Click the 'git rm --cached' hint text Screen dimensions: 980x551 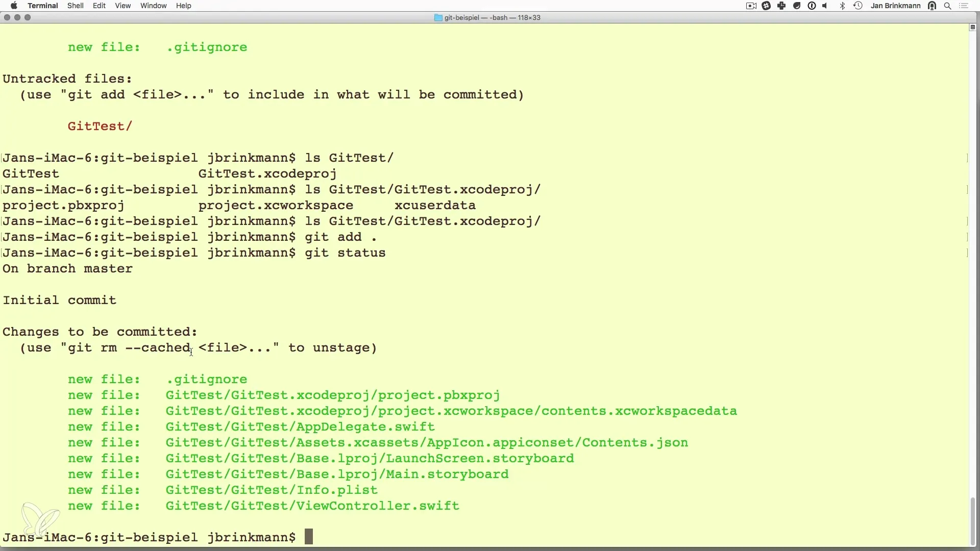tap(129, 347)
